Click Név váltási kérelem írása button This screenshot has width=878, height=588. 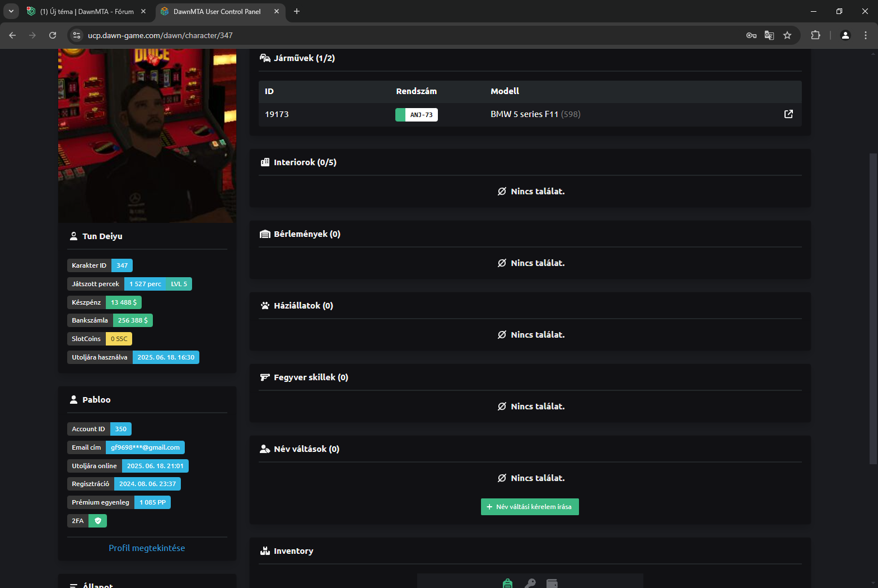530,507
